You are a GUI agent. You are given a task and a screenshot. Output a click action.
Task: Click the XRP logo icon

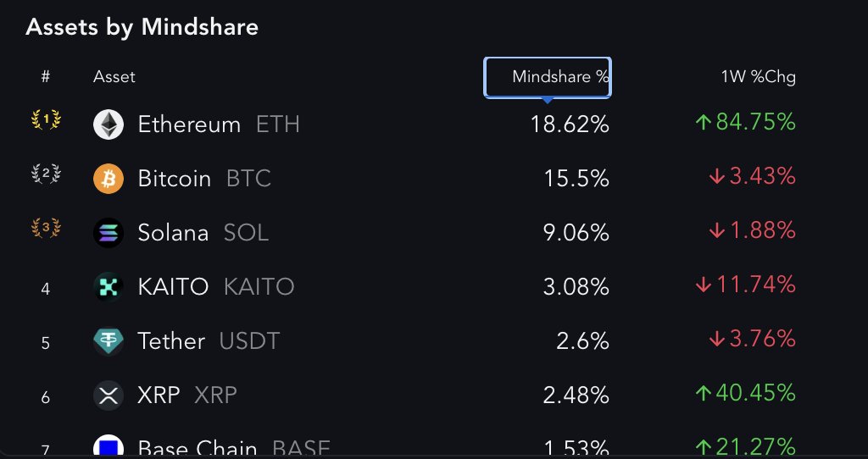108,395
